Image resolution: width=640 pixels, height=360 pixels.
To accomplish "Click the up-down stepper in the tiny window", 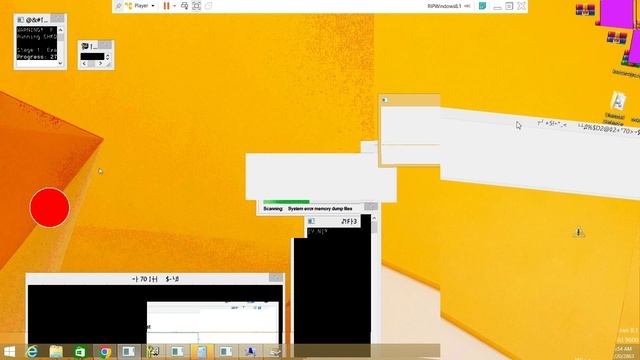I will pos(107,56).
